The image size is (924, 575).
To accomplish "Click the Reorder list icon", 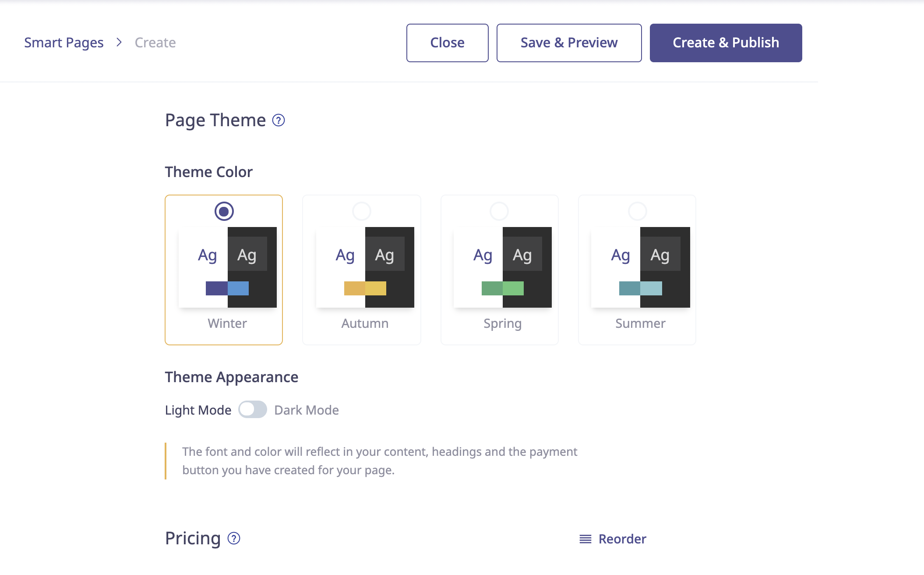I will click(585, 539).
